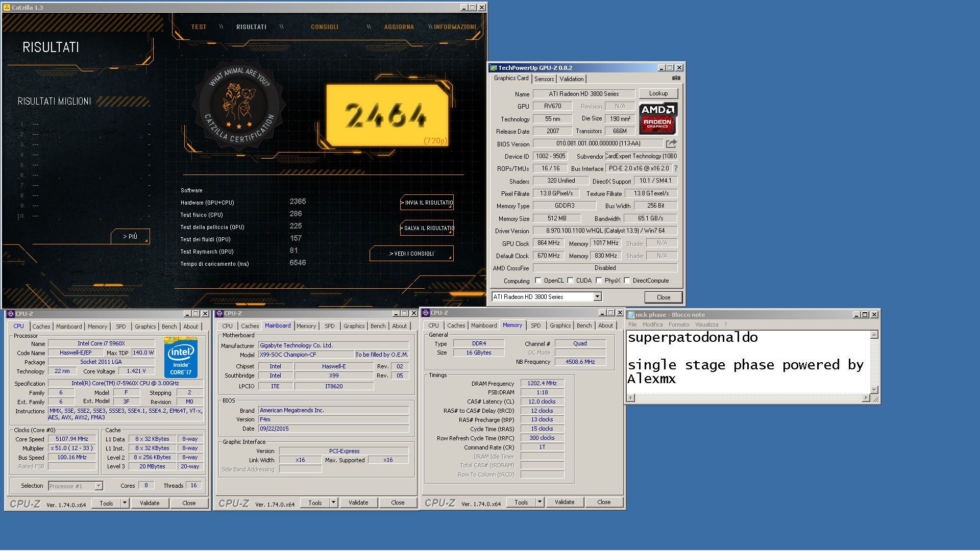Click the Driver Version field in GPU-Z
The width and height of the screenshot is (980, 551).
605,231
